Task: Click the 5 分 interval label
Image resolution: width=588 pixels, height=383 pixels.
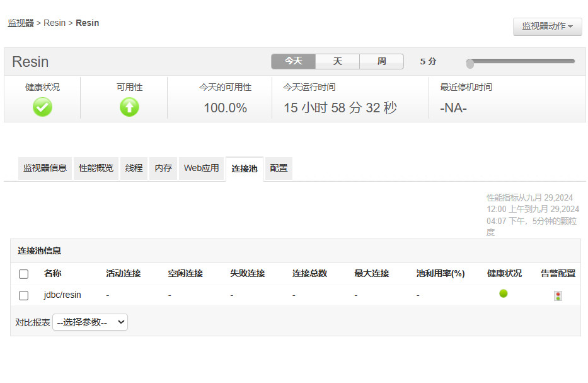Action: pyautogui.click(x=429, y=62)
